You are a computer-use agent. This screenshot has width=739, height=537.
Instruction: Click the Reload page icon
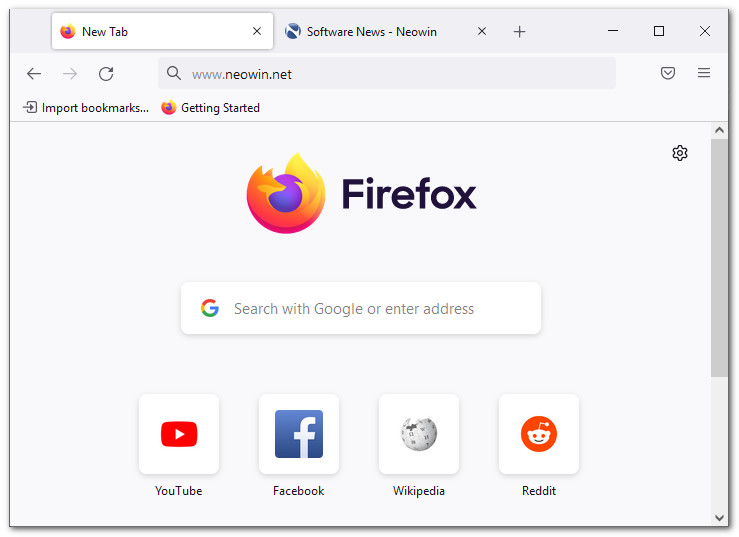106,73
